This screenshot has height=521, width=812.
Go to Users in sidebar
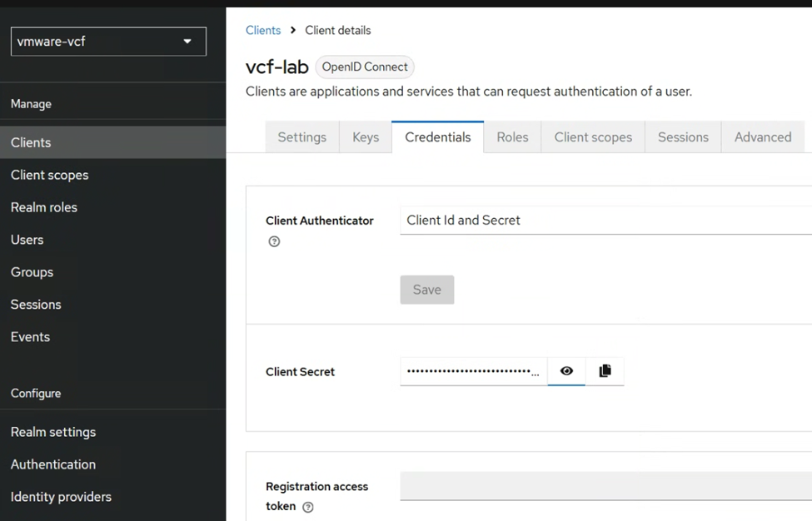click(27, 240)
